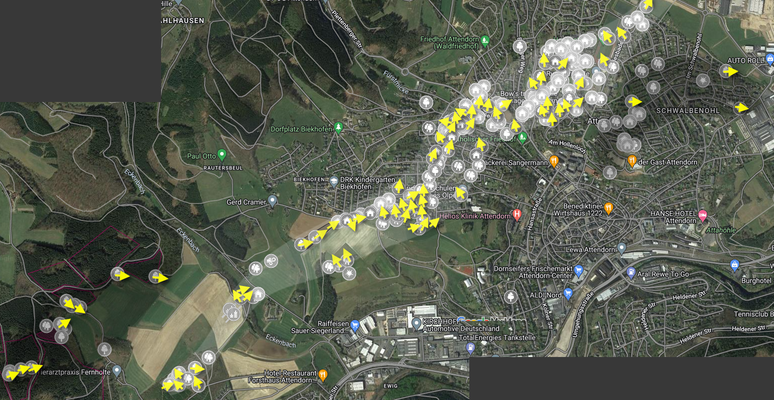Click the Friedhof Attendorn (Waldfriedhof) green cemetery icon

(x=485, y=40)
